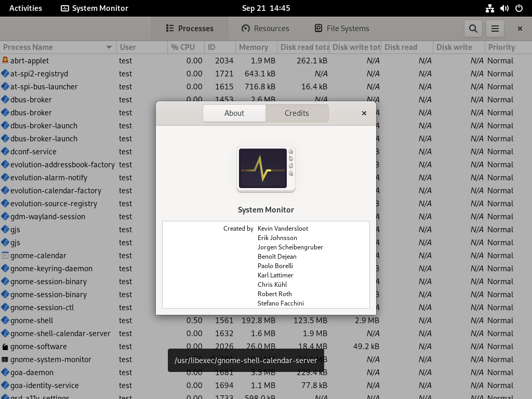The image size is (532, 399).
Task: Click the gnome-software process icon
Action: pyautogui.click(x=5, y=347)
